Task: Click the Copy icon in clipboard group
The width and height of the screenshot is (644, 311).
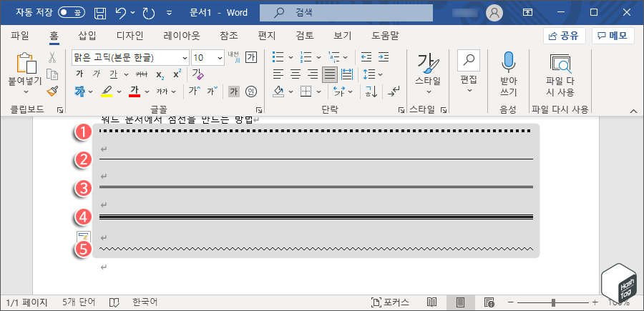Action: pyautogui.click(x=52, y=74)
